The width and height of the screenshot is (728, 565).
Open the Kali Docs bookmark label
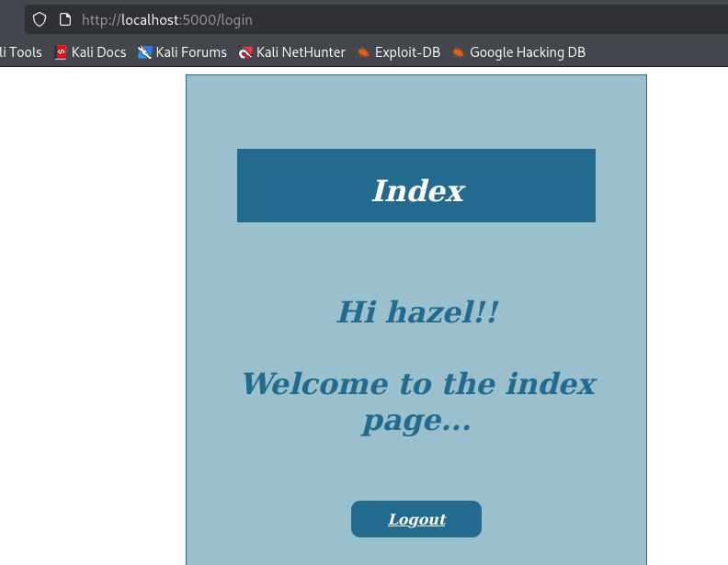click(98, 52)
